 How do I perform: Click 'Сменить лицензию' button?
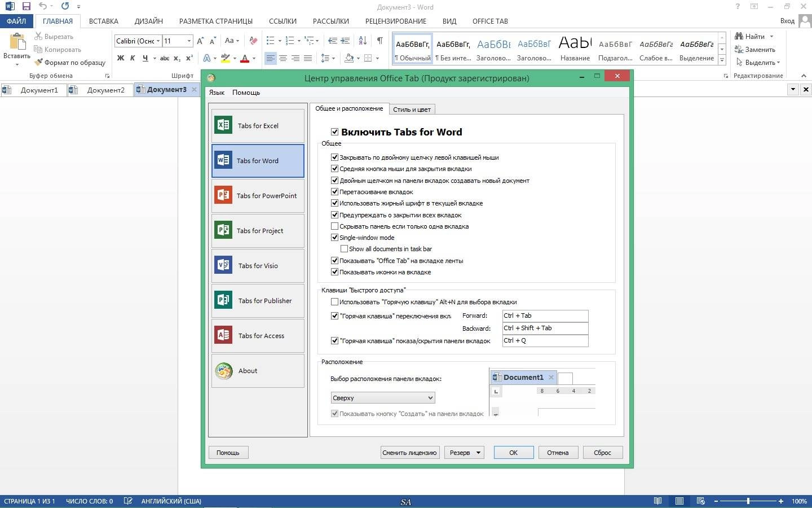[409, 452]
